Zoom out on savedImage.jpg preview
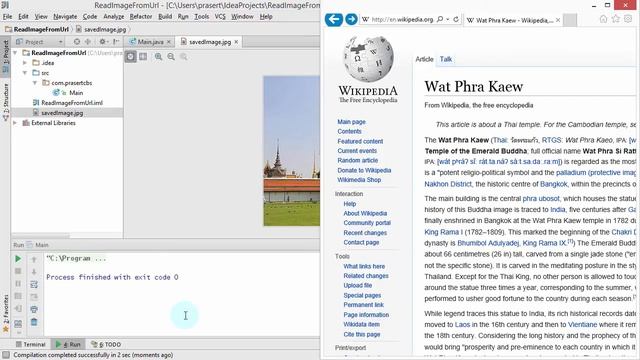This screenshot has width=640, height=360. point(171,57)
